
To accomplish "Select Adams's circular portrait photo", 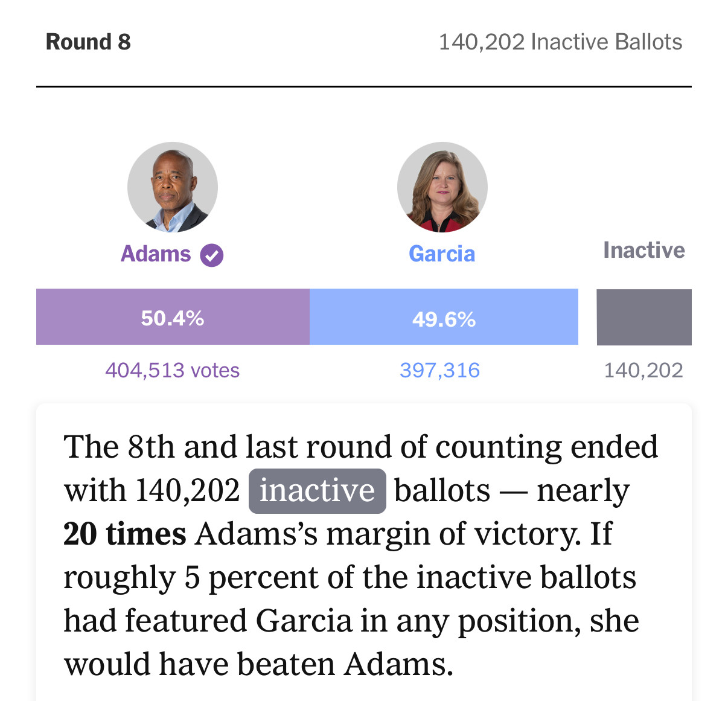I will point(173,187).
